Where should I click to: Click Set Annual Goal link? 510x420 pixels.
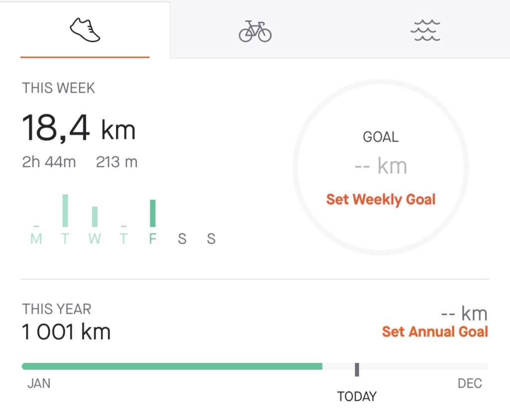(x=435, y=331)
